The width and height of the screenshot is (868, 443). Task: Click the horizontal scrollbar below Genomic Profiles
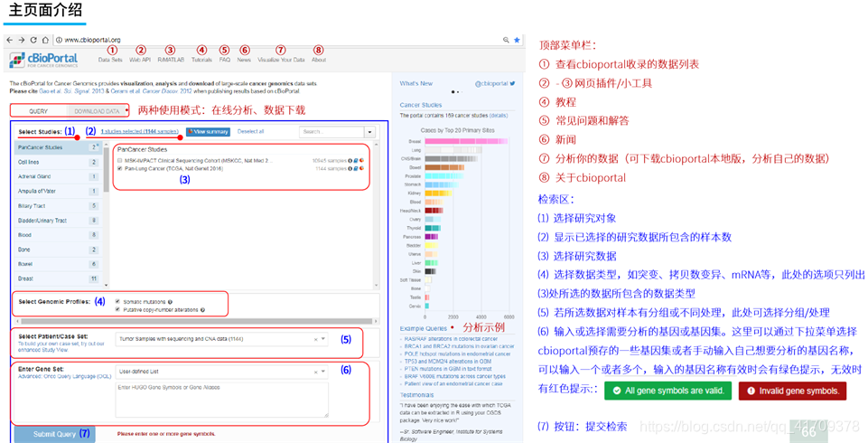pyautogui.click(x=197, y=321)
